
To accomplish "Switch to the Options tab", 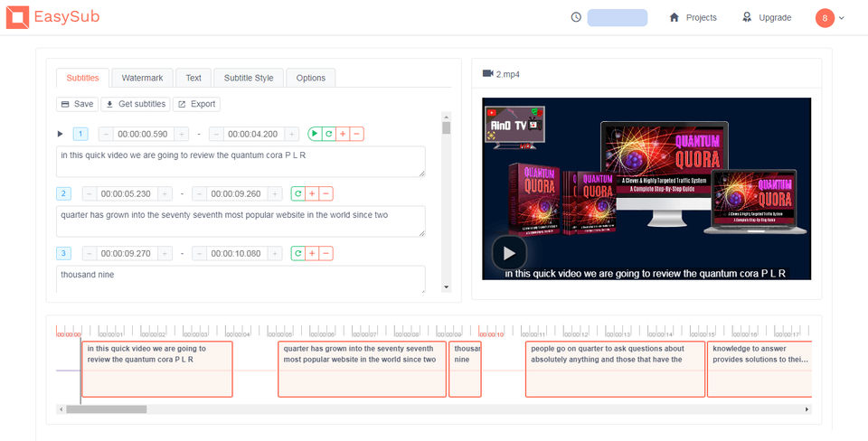I will point(310,78).
